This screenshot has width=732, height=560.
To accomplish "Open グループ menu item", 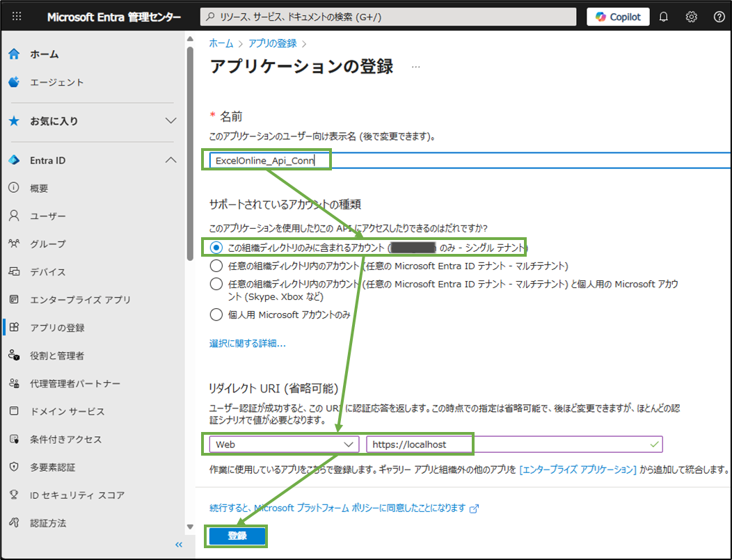I will tap(48, 244).
